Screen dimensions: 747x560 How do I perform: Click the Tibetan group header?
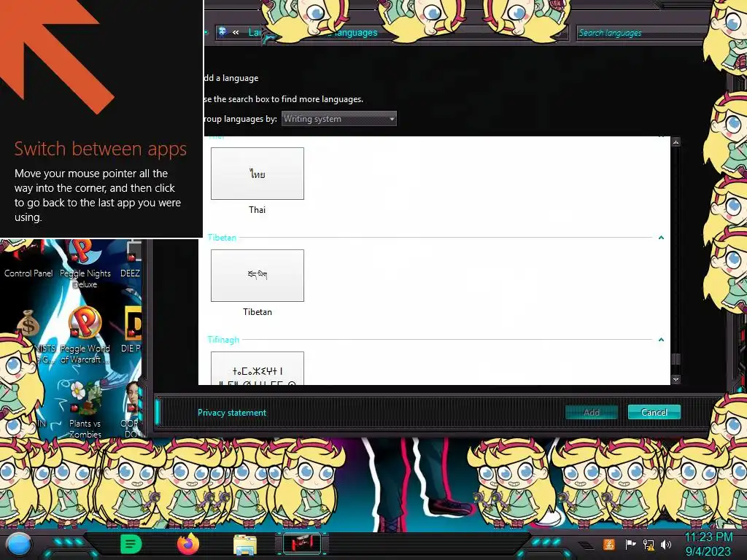point(222,237)
